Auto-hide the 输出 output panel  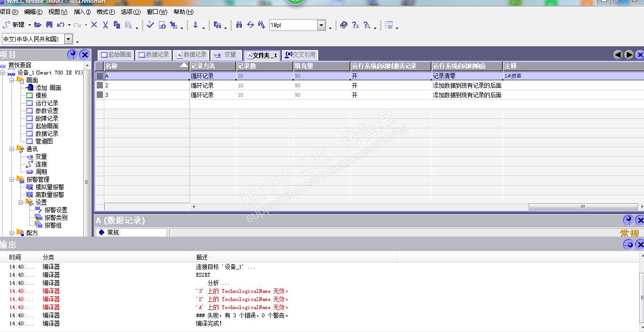point(629,244)
